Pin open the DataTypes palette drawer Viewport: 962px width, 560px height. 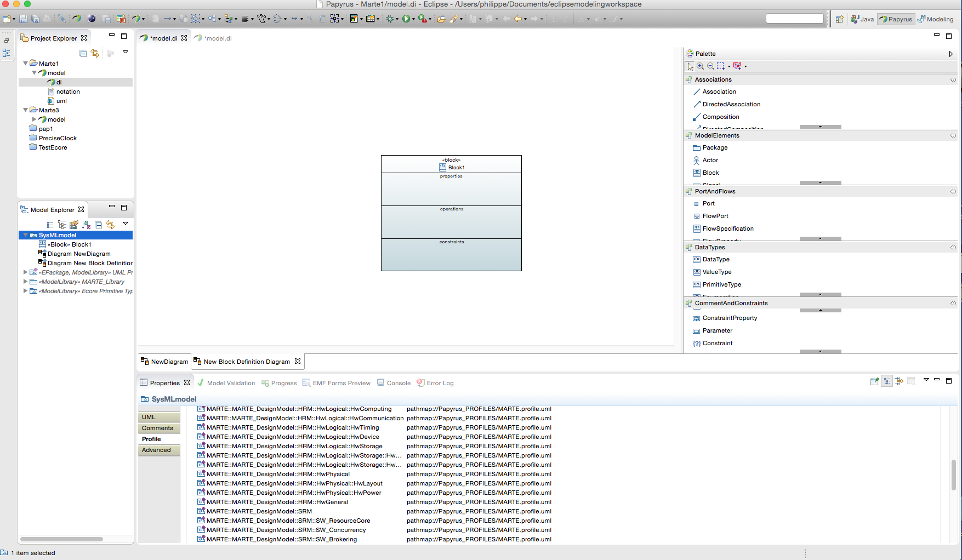click(x=953, y=248)
